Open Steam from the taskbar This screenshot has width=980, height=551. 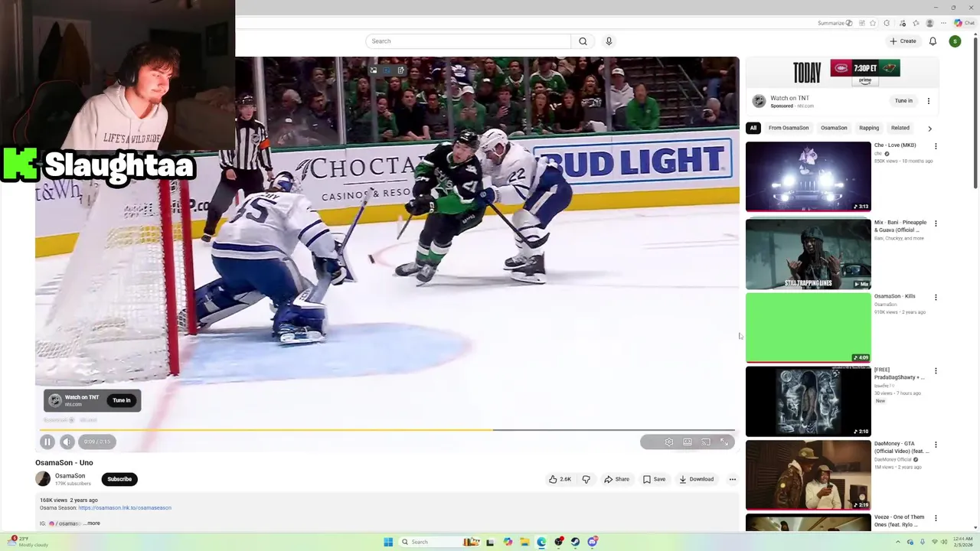coord(575,542)
